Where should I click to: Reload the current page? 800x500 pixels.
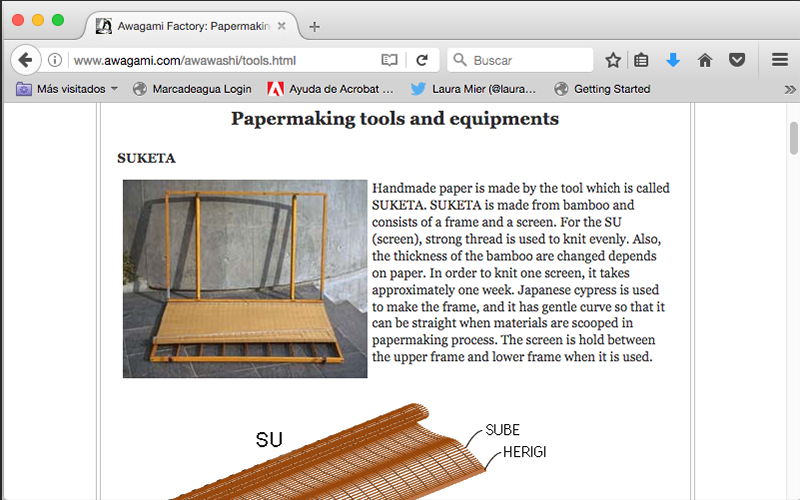coord(422,60)
